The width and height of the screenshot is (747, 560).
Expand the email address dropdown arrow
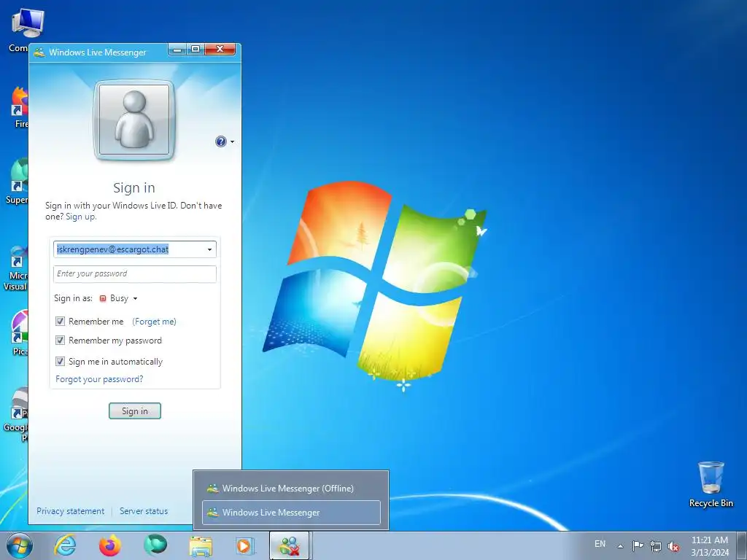tap(209, 249)
